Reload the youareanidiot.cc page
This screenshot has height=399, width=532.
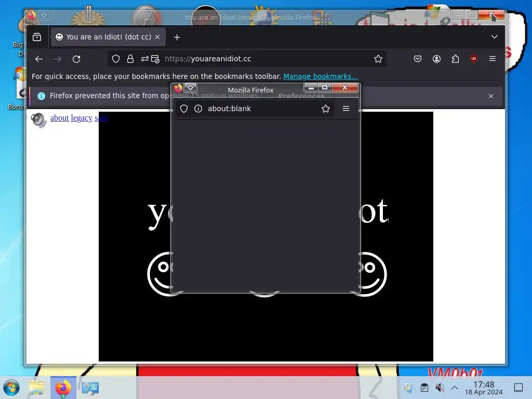(76, 59)
